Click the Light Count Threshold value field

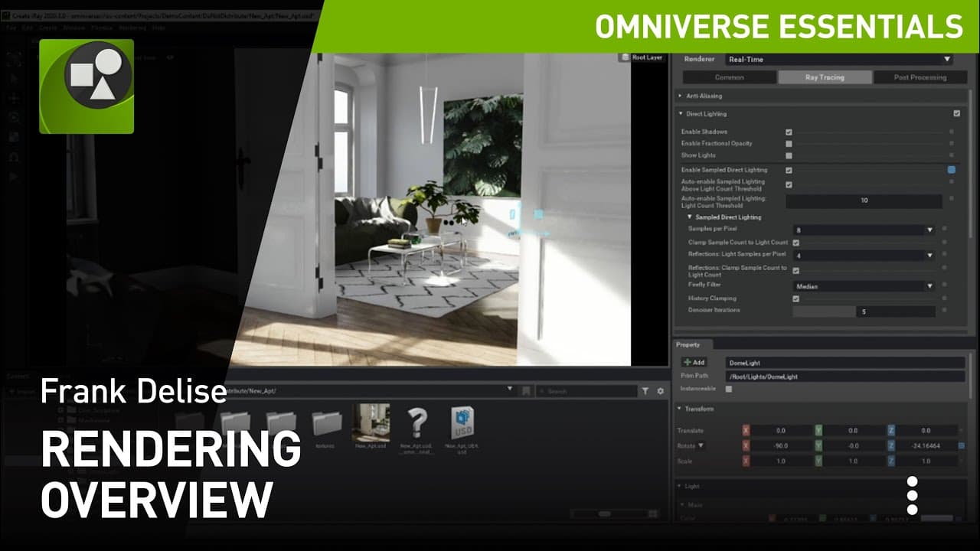coord(864,201)
